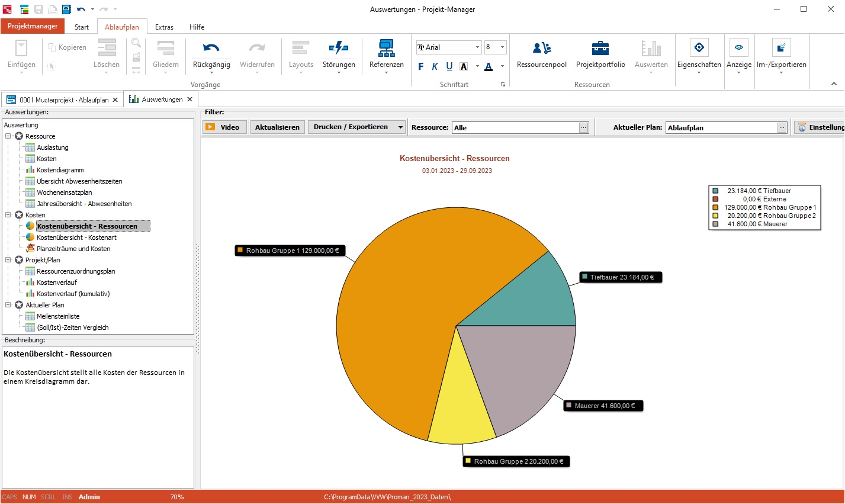Click the Drucken / Exportieren button
The image size is (845, 504).
[351, 127]
